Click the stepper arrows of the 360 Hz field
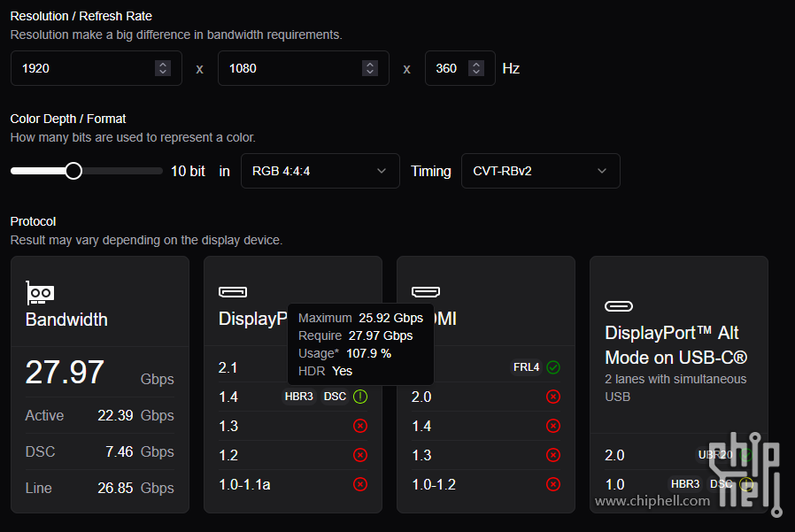795x532 pixels. point(476,68)
